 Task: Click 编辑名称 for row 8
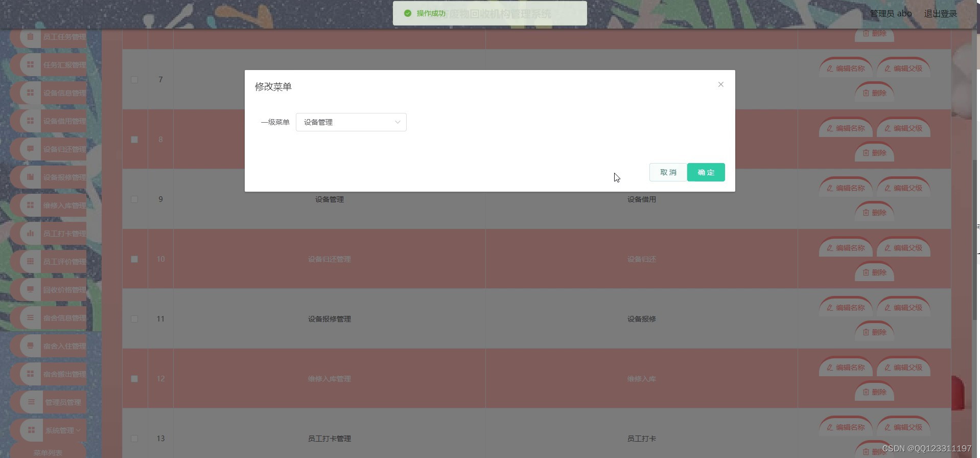pos(846,128)
